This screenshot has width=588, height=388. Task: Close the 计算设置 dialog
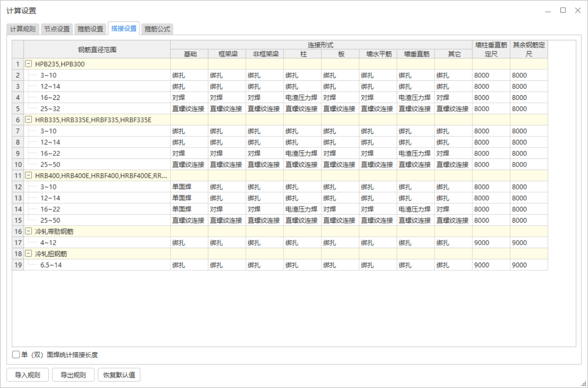tap(578, 10)
